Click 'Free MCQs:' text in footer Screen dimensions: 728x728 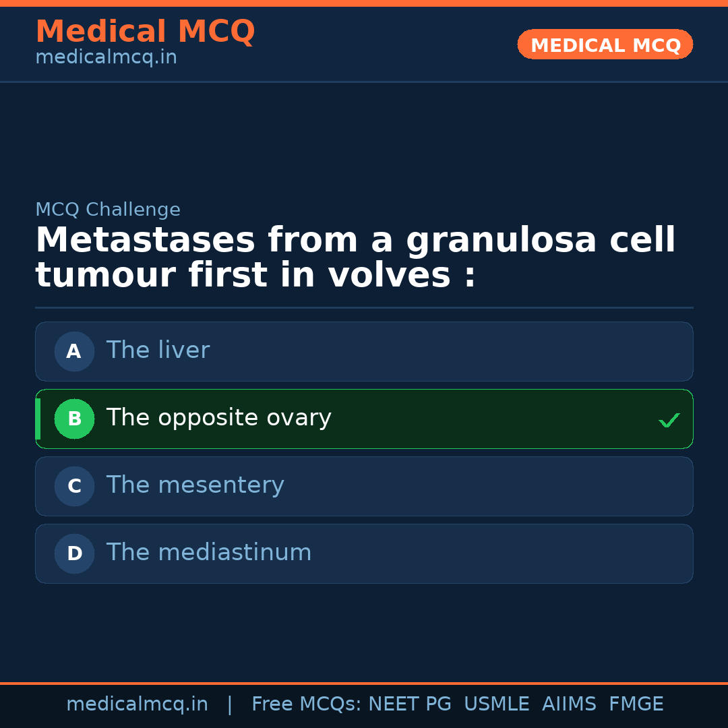pos(307,704)
